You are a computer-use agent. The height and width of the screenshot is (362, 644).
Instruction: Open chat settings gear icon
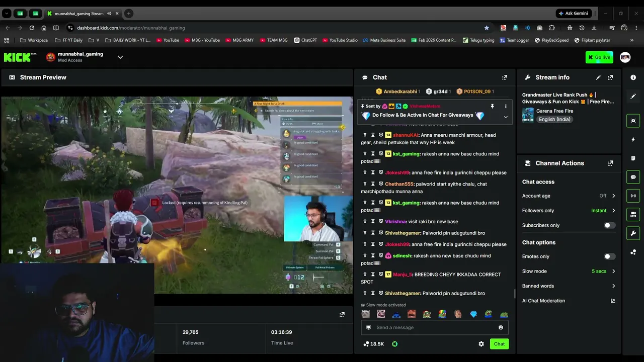click(481, 344)
